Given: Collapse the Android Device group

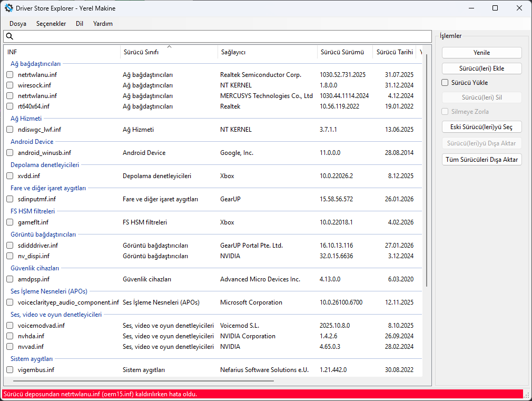Looking at the screenshot, I should [32, 142].
